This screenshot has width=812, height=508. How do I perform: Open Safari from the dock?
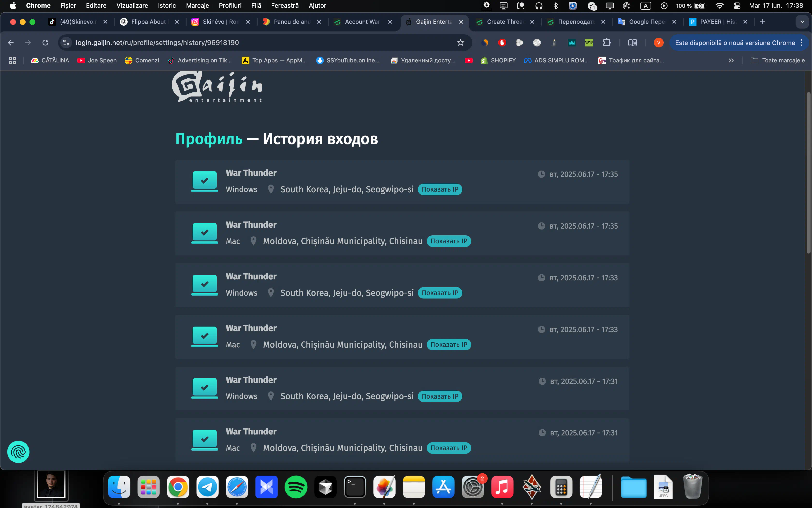[x=237, y=487]
